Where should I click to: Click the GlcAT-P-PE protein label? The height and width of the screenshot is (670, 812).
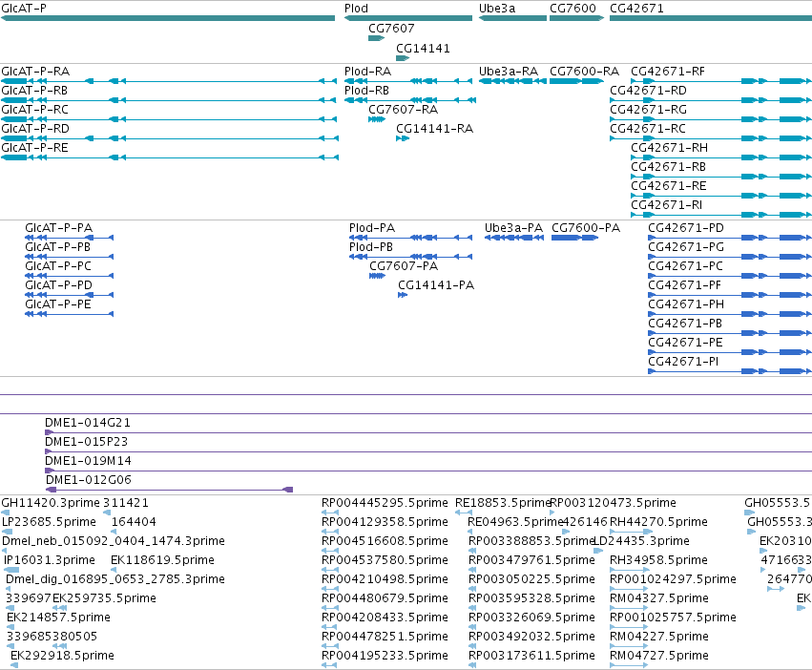[x=58, y=304]
